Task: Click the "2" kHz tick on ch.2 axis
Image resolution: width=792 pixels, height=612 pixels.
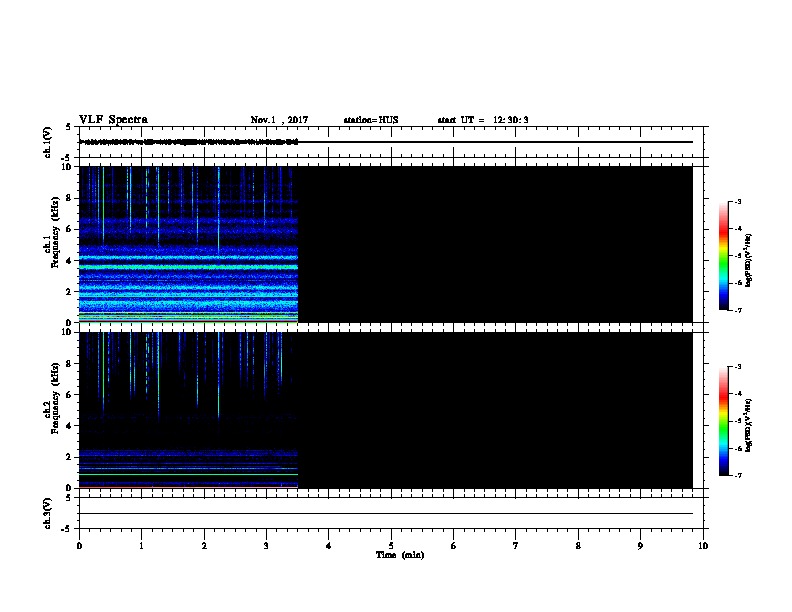Action: [70, 457]
